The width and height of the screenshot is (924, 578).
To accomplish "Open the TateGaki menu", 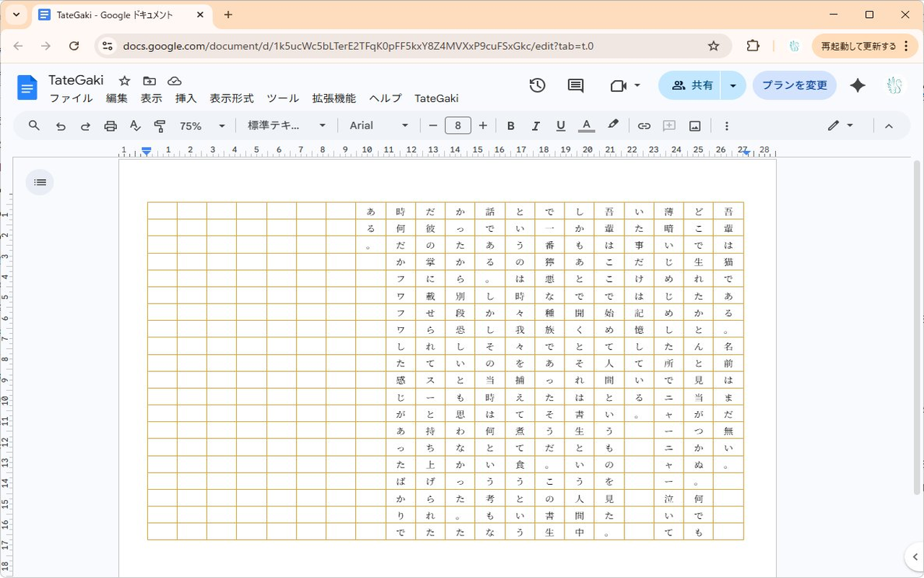I will click(437, 98).
